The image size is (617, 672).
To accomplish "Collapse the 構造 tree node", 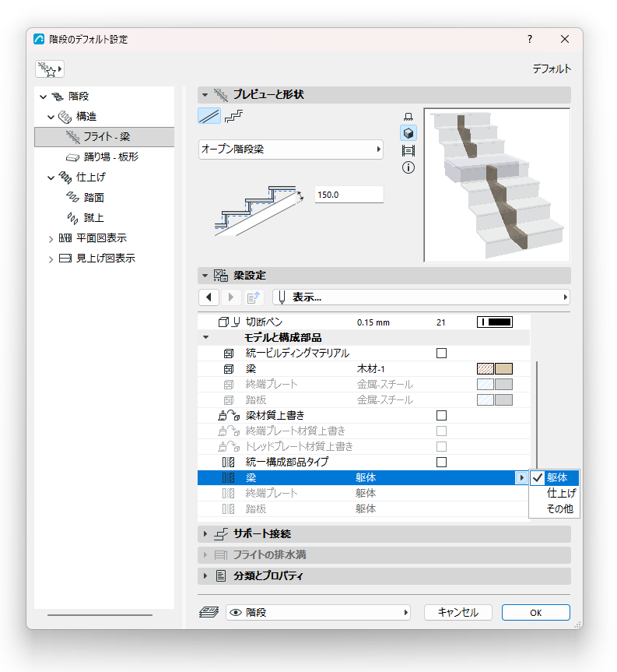I will (x=51, y=117).
